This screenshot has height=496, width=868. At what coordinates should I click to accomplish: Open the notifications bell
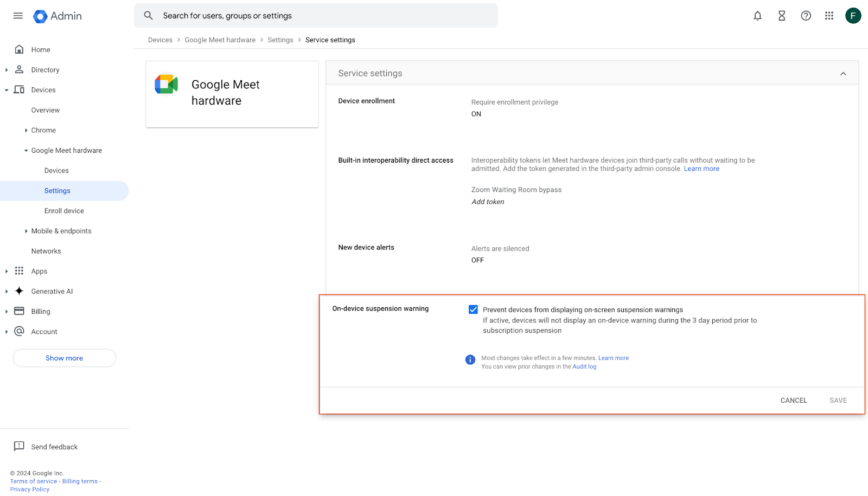click(757, 16)
